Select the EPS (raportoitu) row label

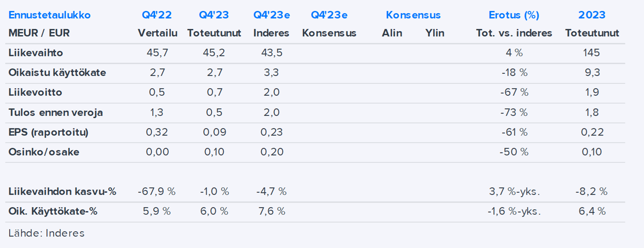tap(48, 132)
